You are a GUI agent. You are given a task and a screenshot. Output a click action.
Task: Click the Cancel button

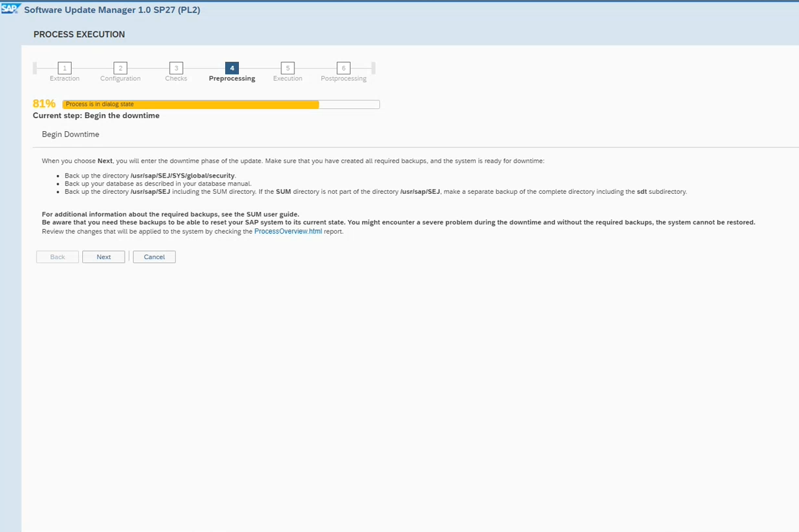click(154, 257)
